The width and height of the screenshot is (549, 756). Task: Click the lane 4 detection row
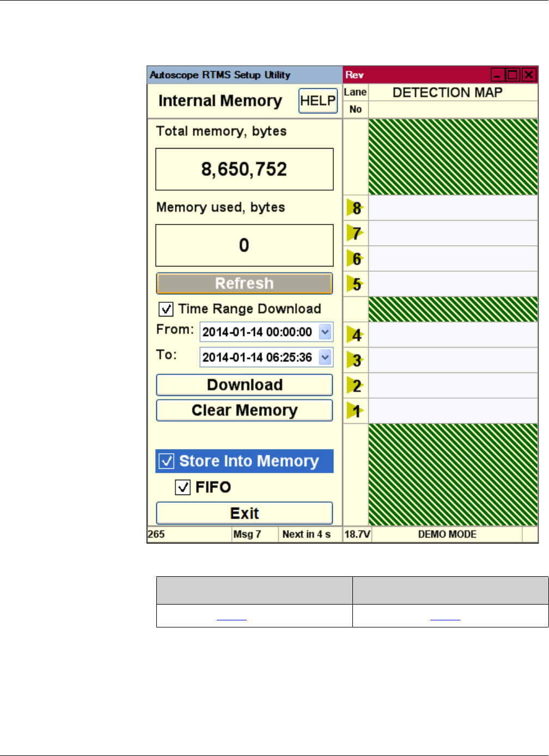[453, 334]
